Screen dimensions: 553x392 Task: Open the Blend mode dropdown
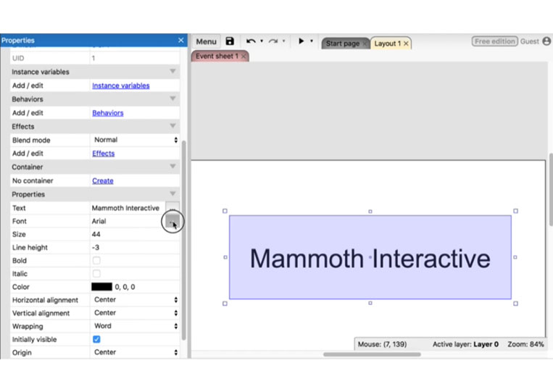135,140
